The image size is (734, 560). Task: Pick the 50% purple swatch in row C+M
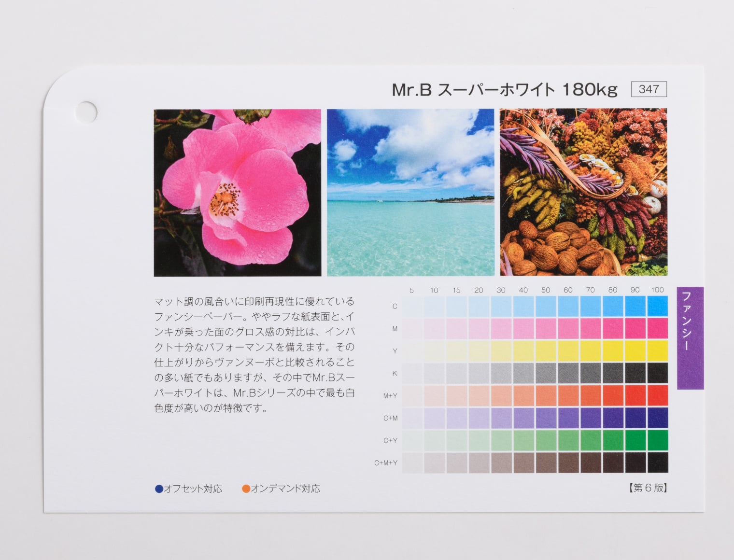tap(546, 418)
